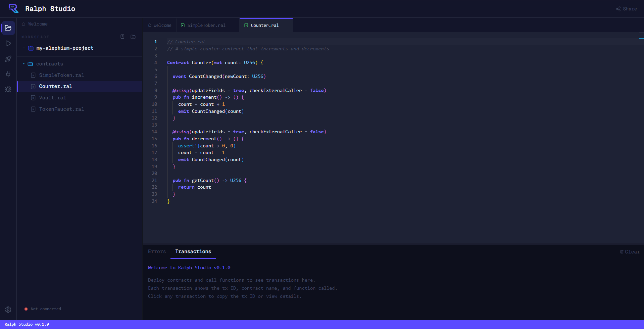
Task: Click line number 21 in the gutter
Action: pyautogui.click(x=154, y=180)
